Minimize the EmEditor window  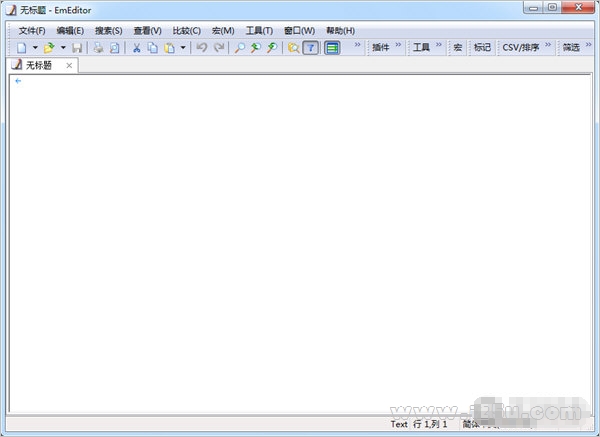pyautogui.click(x=533, y=7)
